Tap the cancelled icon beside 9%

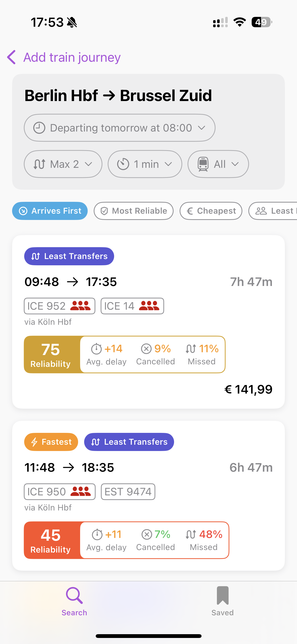pos(146,349)
